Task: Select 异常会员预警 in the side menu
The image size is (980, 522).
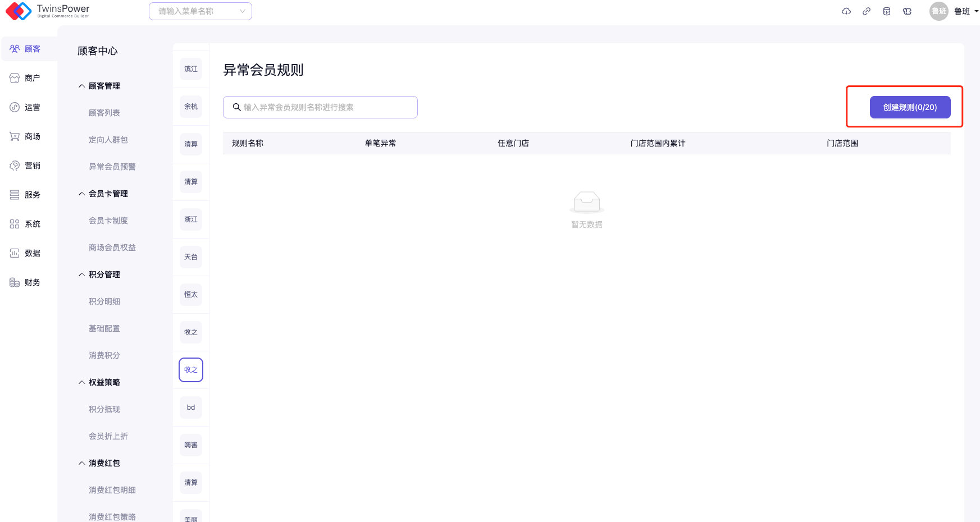Action: (112, 167)
